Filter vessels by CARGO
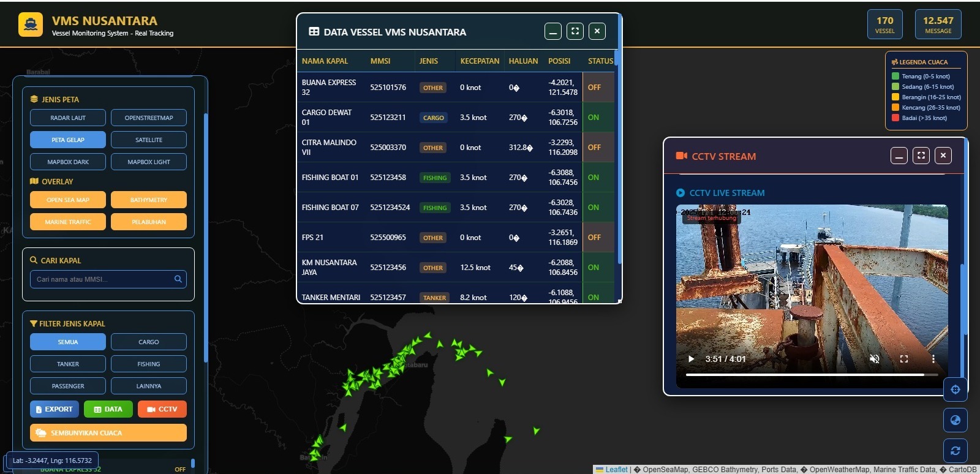 (149, 342)
